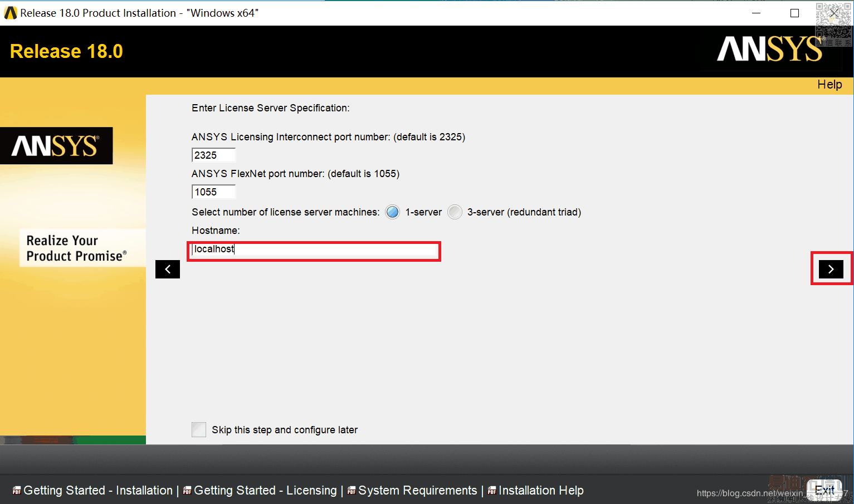
Task: Go to the next installation step arrow
Action: (831, 270)
